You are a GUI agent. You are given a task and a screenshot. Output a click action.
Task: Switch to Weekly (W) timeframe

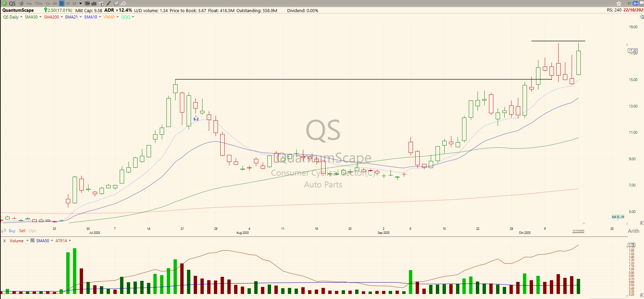pos(68,4)
